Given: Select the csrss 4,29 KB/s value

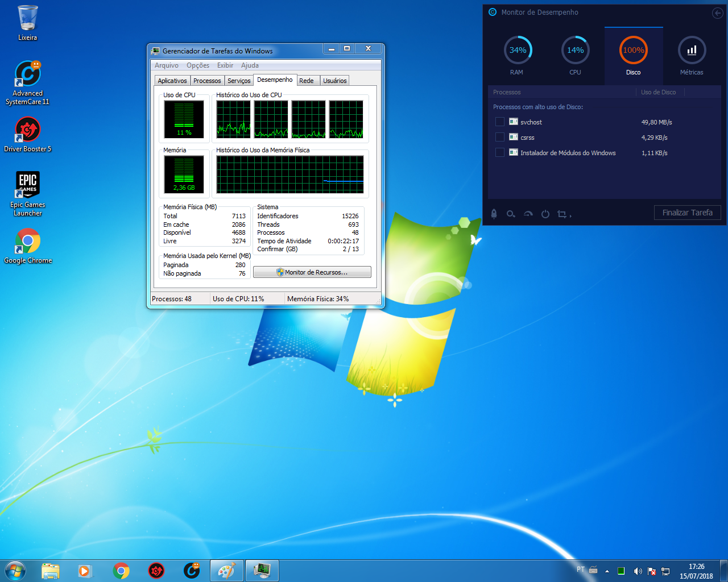Looking at the screenshot, I should [655, 138].
